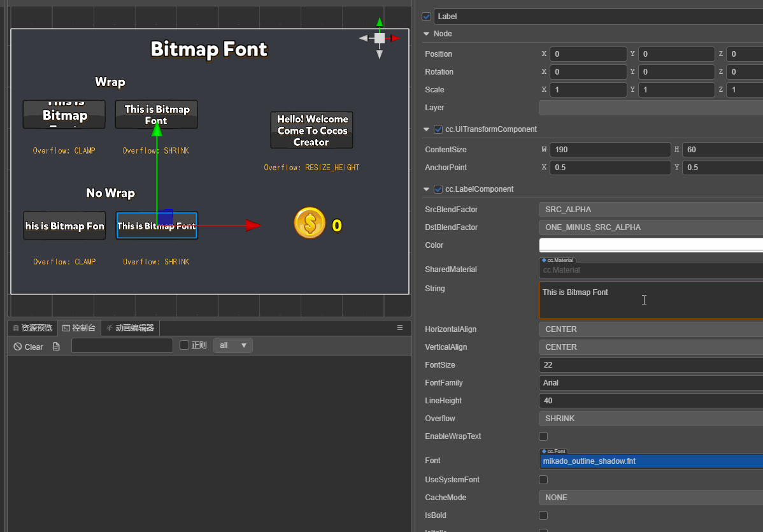
Task: Select the wrapped 'This is Bitmap Font' shrink label
Action: pos(156,115)
